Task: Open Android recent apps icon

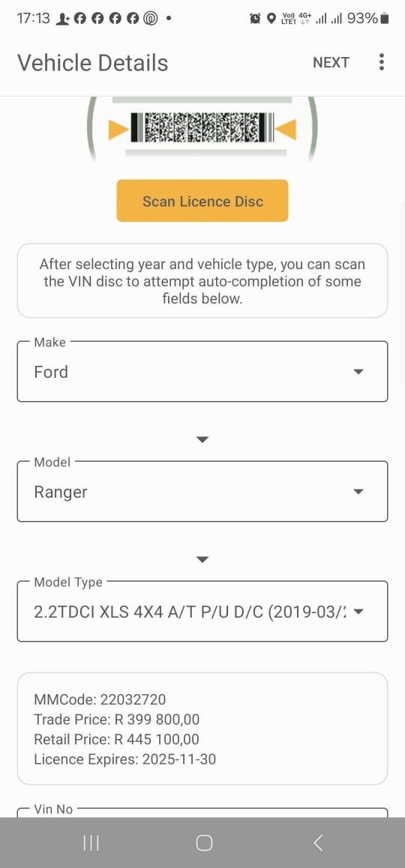Action: (91, 843)
